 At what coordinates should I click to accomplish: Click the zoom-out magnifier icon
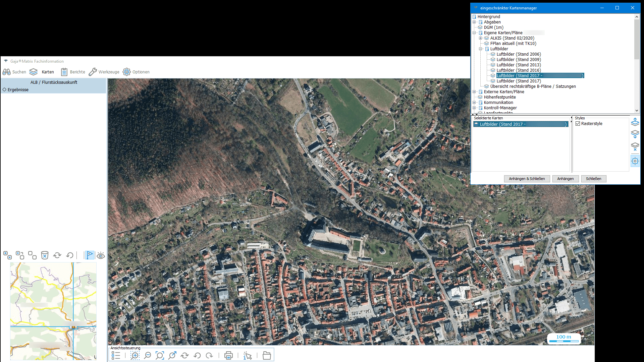[147, 356]
